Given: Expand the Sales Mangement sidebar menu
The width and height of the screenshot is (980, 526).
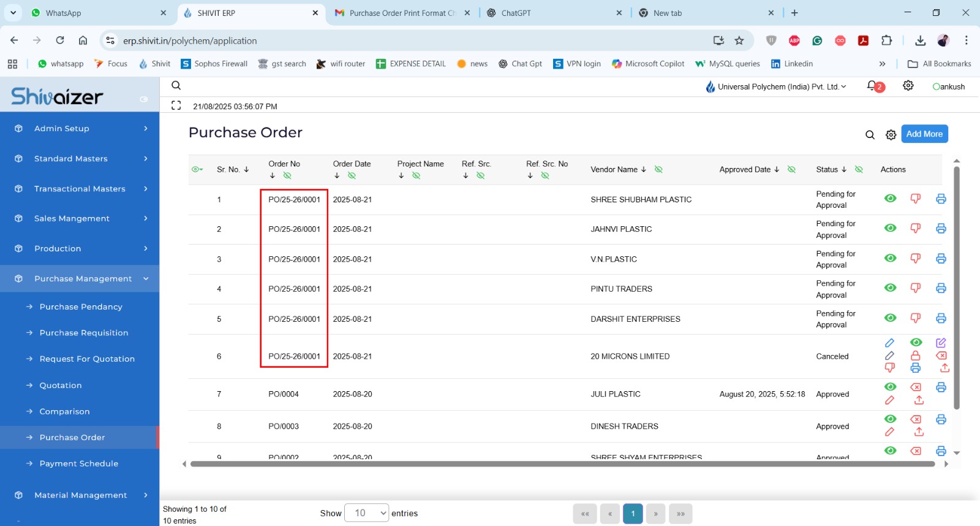Looking at the screenshot, I should [x=80, y=218].
